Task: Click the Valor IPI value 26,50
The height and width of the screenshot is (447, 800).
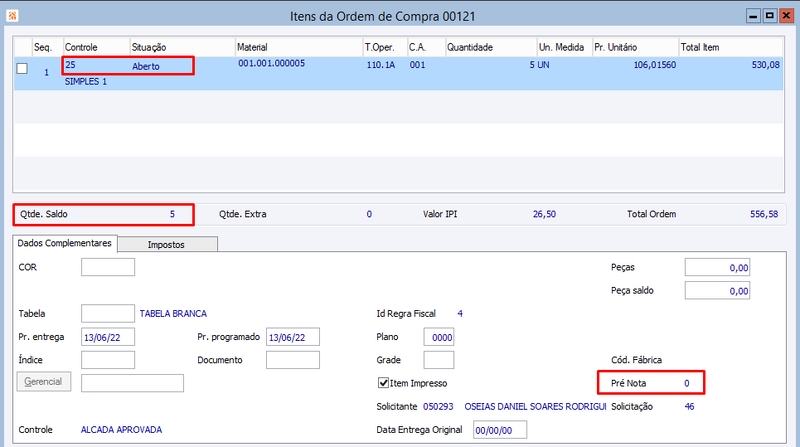Action: click(544, 214)
